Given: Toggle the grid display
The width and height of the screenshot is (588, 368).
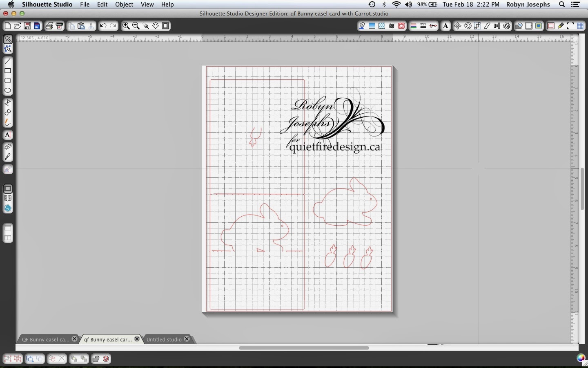Looking at the screenshot, I should 580,26.
